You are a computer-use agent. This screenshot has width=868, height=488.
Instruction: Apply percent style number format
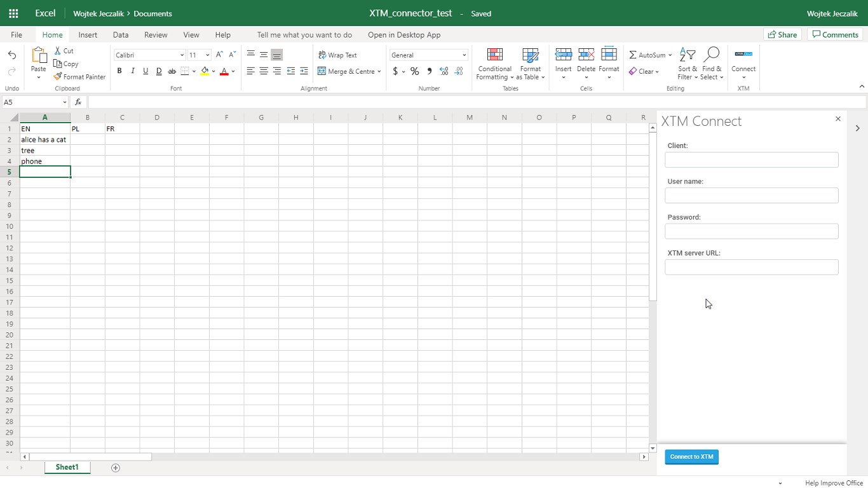415,71
